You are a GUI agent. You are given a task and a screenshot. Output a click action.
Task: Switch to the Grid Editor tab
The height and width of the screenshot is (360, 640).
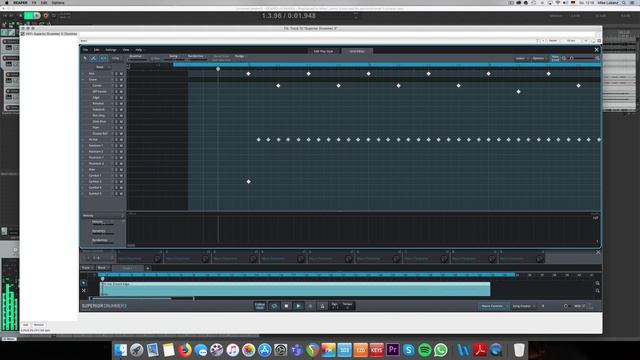click(357, 51)
